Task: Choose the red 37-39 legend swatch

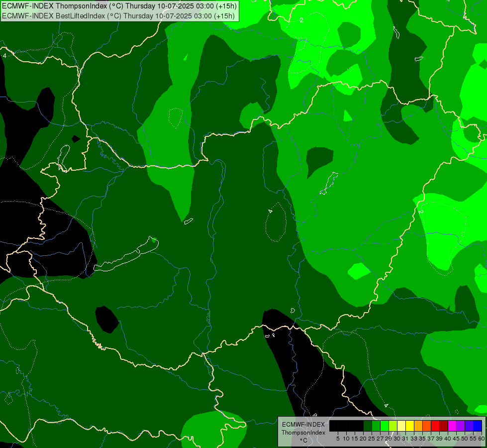Action: click(x=435, y=426)
